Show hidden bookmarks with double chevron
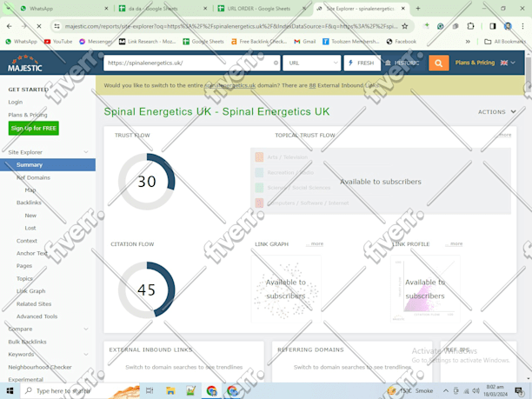This screenshot has width=532, height=399. [468, 42]
